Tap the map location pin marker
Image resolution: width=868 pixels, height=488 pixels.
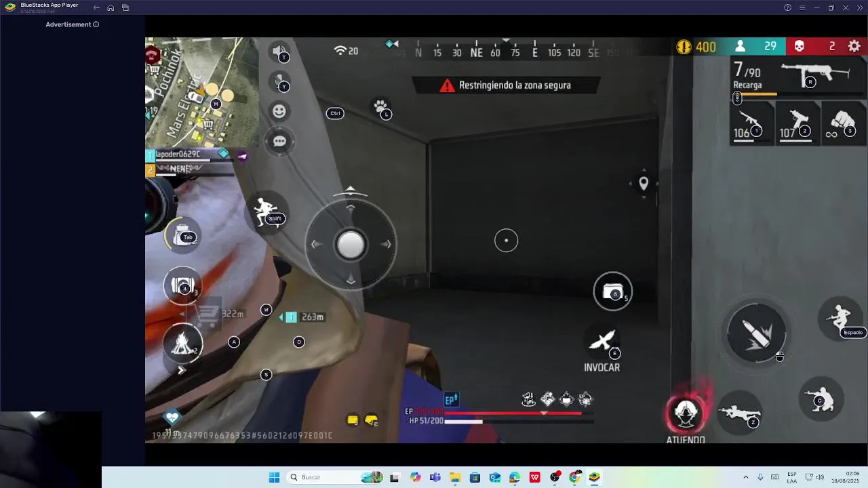click(x=644, y=183)
